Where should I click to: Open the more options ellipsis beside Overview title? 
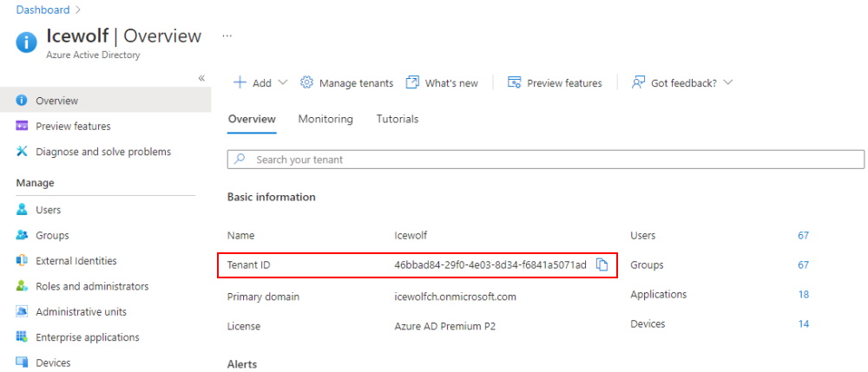tap(227, 36)
